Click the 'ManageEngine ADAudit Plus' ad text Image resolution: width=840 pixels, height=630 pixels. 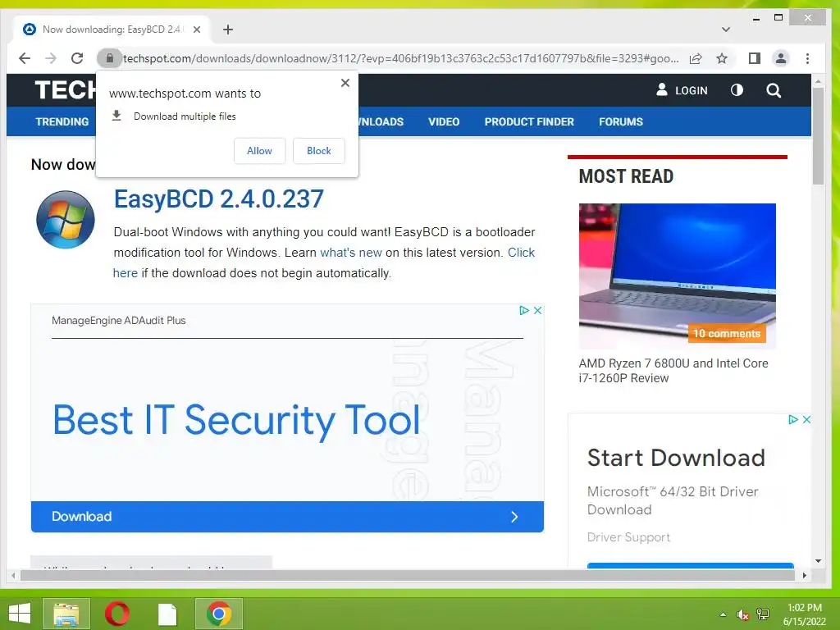pos(118,321)
